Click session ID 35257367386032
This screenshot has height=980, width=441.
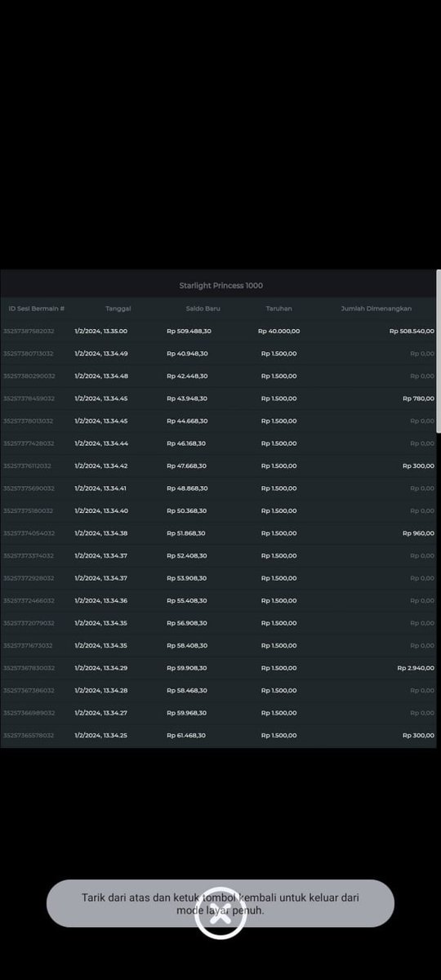[29, 690]
